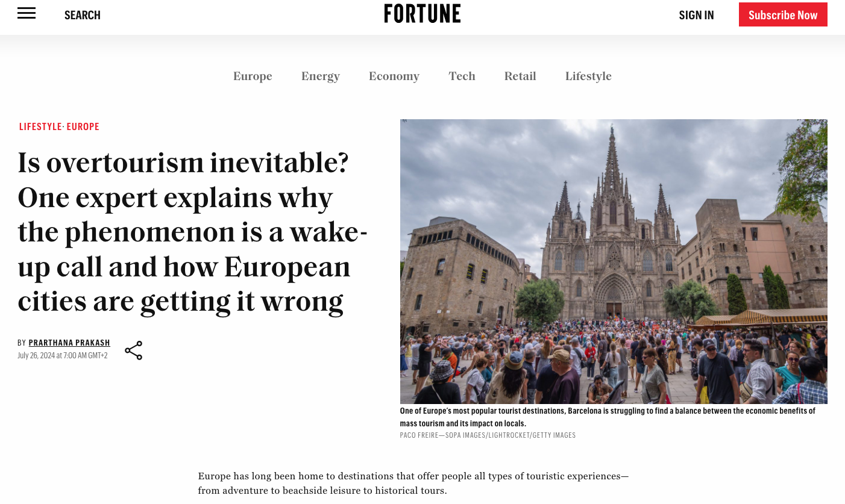Open author Prarthana Prakash's profile link
This screenshot has height=504, width=845.
pyautogui.click(x=69, y=343)
